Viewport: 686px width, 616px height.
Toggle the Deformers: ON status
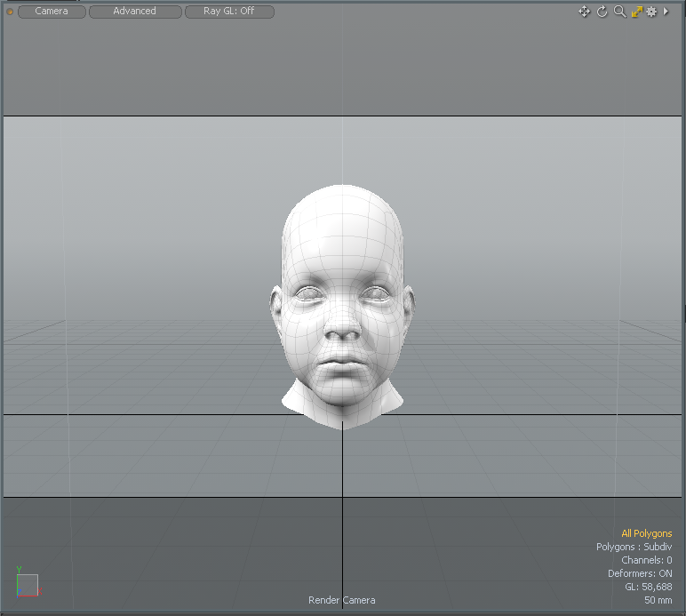coord(640,573)
